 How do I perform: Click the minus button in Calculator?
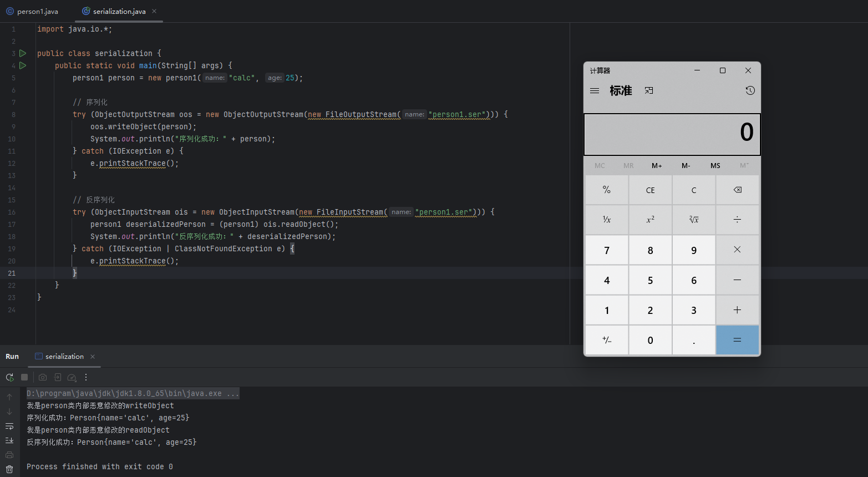[x=738, y=280]
